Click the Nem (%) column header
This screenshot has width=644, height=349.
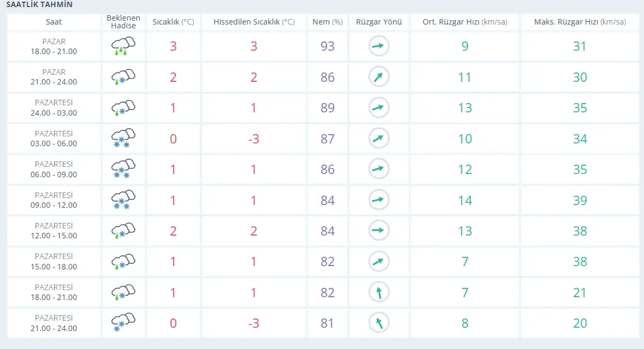click(x=328, y=22)
